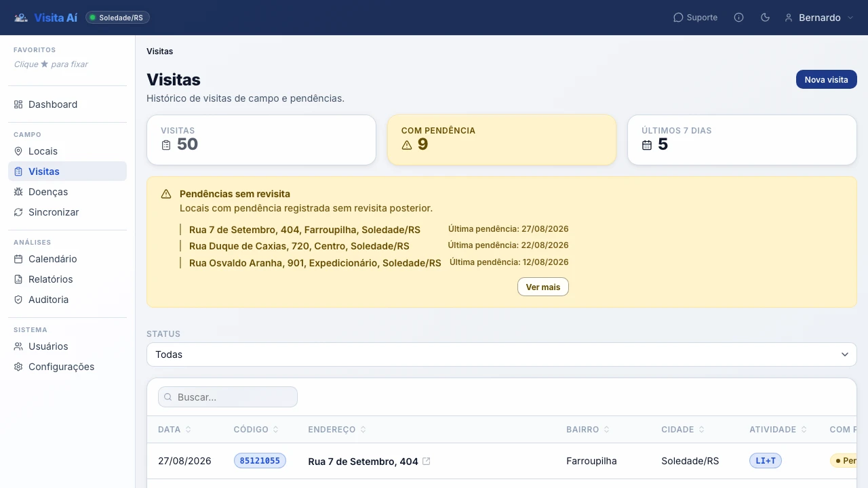Image resolution: width=868 pixels, height=488 pixels.
Task: Click date 27/08/2026 in table row
Action: 184,461
